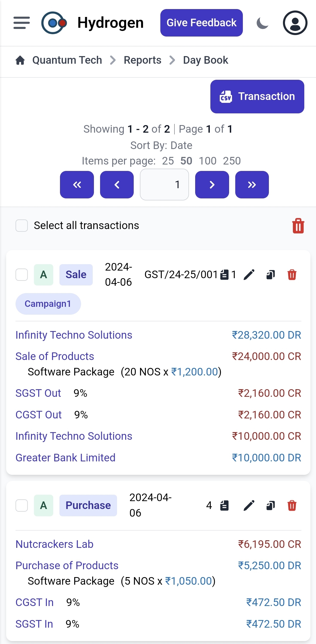Go to the next page

click(x=212, y=185)
